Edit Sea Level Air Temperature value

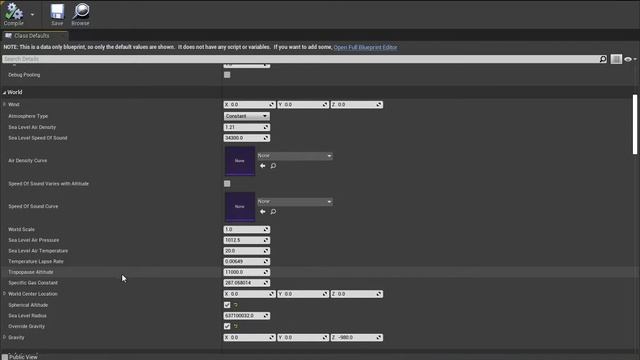pos(247,251)
